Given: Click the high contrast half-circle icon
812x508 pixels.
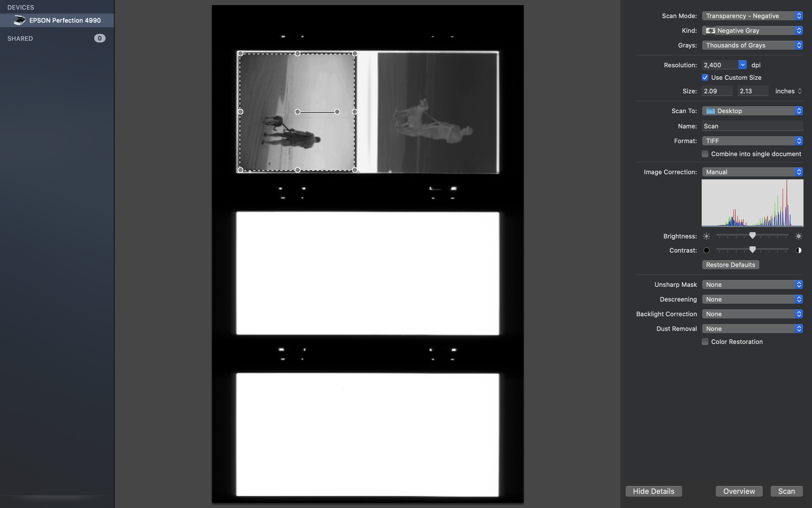Looking at the screenshot, I should pos(798,250).
